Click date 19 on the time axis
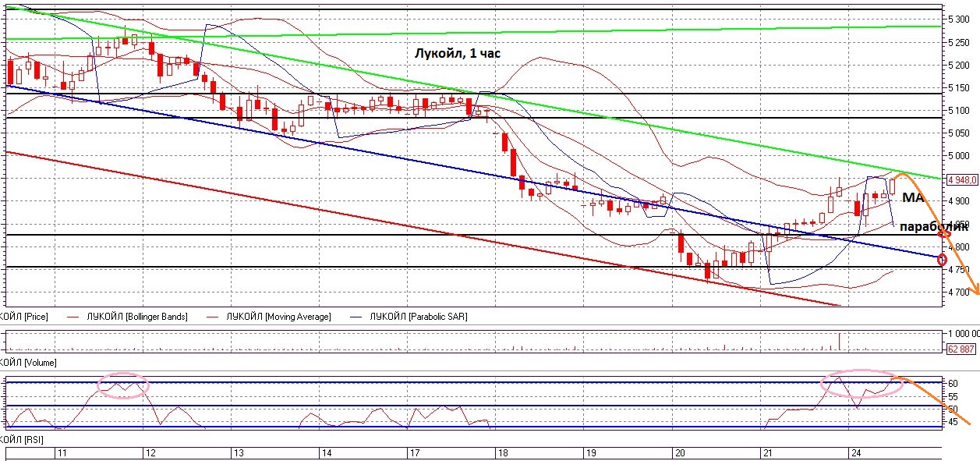The width and height of the screenshot is (980, 461). tap(591, 453)
